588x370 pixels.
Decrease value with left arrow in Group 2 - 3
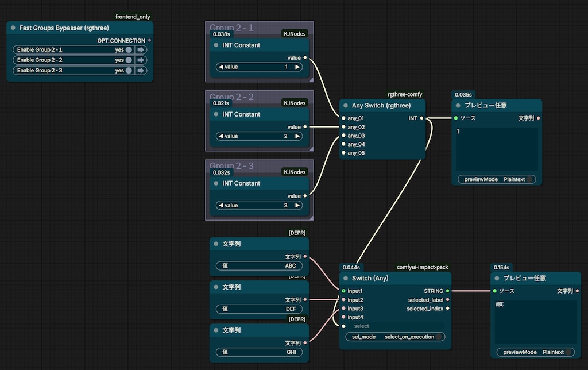pos(221,205)
